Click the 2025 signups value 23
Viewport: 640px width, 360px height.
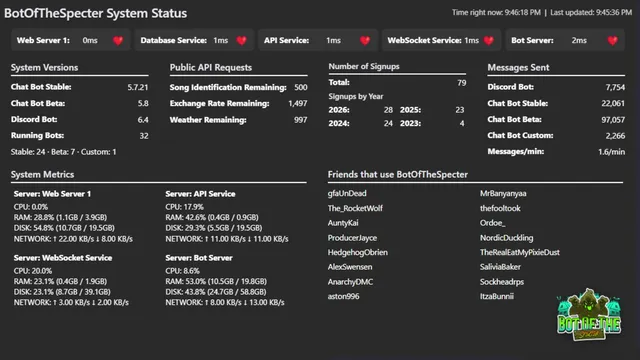(460, 110)
